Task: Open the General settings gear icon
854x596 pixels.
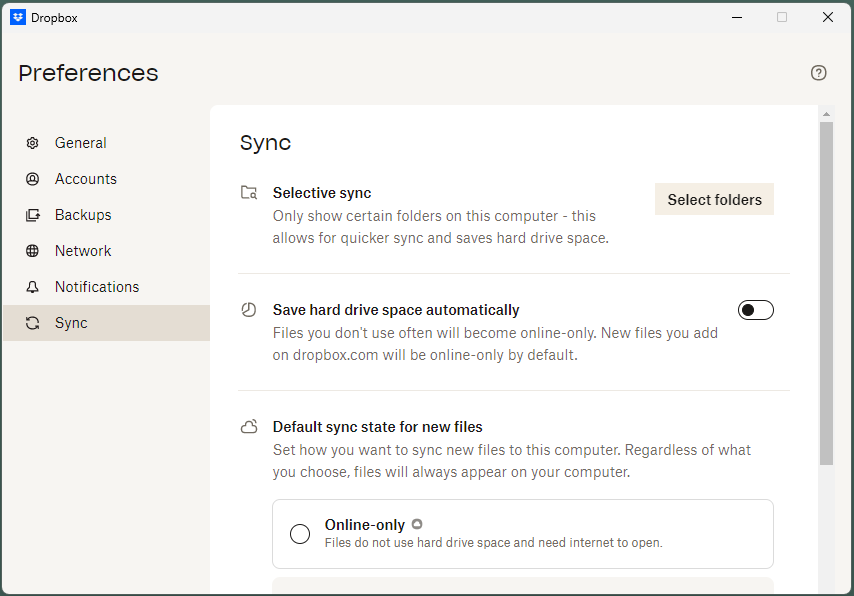Action: click(x=33, y=143)
